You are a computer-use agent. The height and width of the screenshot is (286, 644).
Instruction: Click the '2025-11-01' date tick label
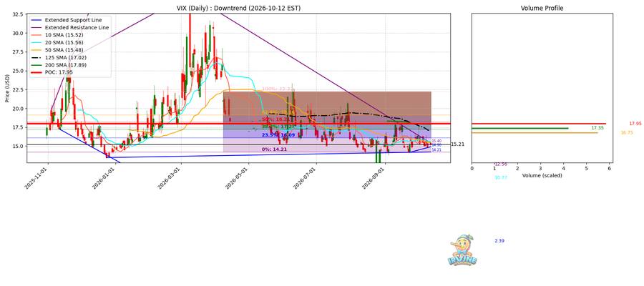(x=37, y=177)
